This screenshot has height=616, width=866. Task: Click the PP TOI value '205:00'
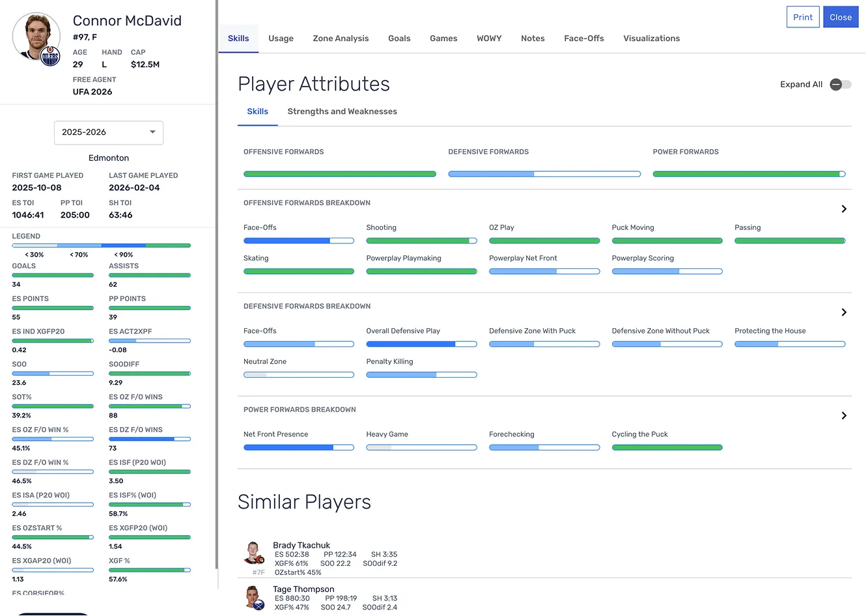tap(75, 215)
